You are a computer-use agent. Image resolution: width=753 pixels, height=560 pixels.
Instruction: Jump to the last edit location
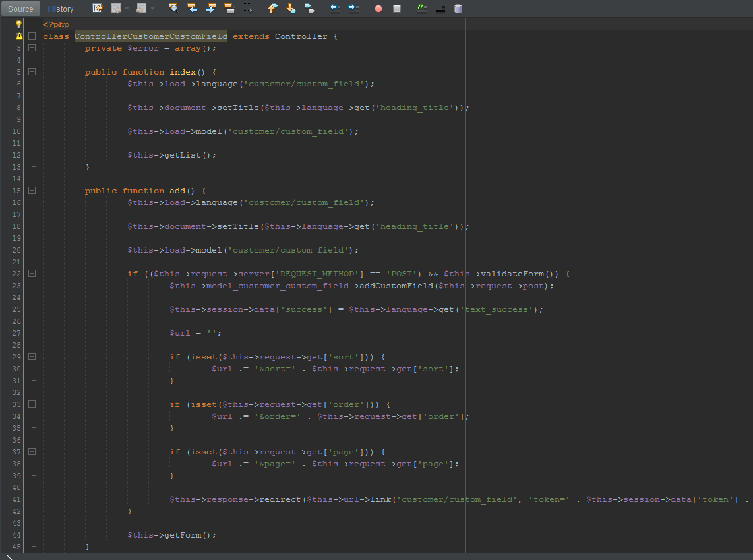point(98,8)
